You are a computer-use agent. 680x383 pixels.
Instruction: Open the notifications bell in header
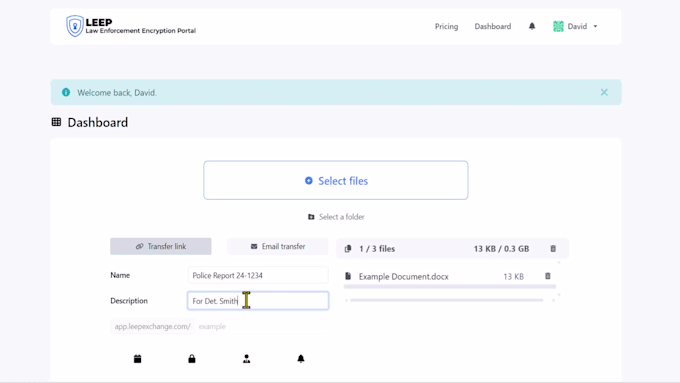[x=532, y=26]
